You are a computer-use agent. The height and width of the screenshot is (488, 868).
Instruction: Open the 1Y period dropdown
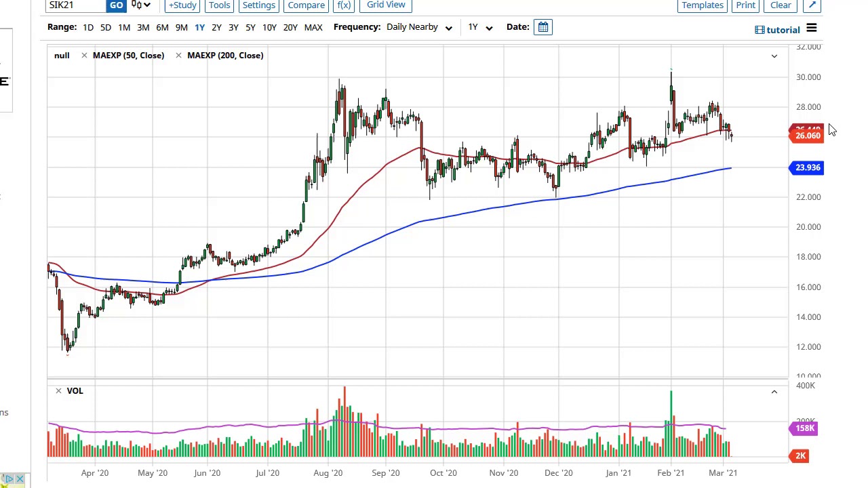point(480,27)
